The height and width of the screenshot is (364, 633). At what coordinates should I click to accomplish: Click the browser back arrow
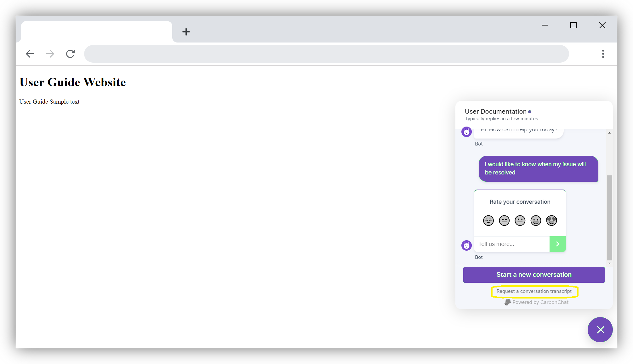30,54
